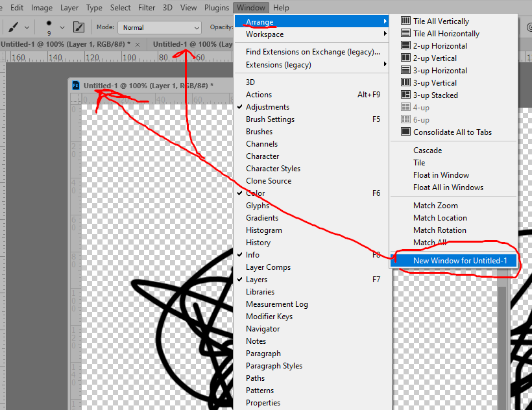Screen dimensions: 532x410
Task: Open the Character Styles panel
Action: (x=311, y=169)
